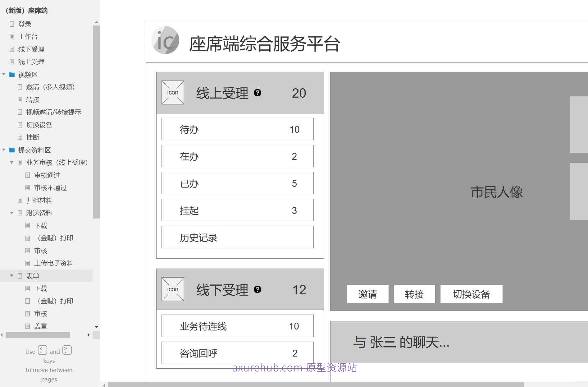Screen dimensions: 588x387
Task: Collapse the 表单 tree node
Action: pos(12,276)
